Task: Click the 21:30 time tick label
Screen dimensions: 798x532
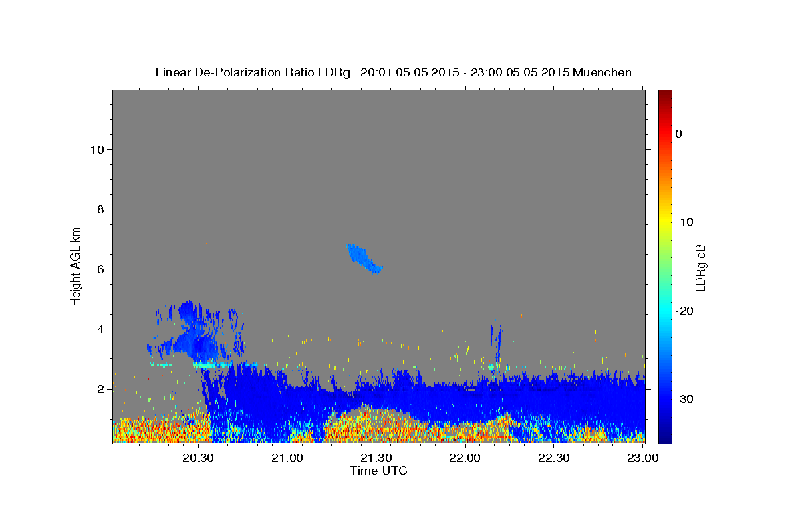Action: click(376, 458)
